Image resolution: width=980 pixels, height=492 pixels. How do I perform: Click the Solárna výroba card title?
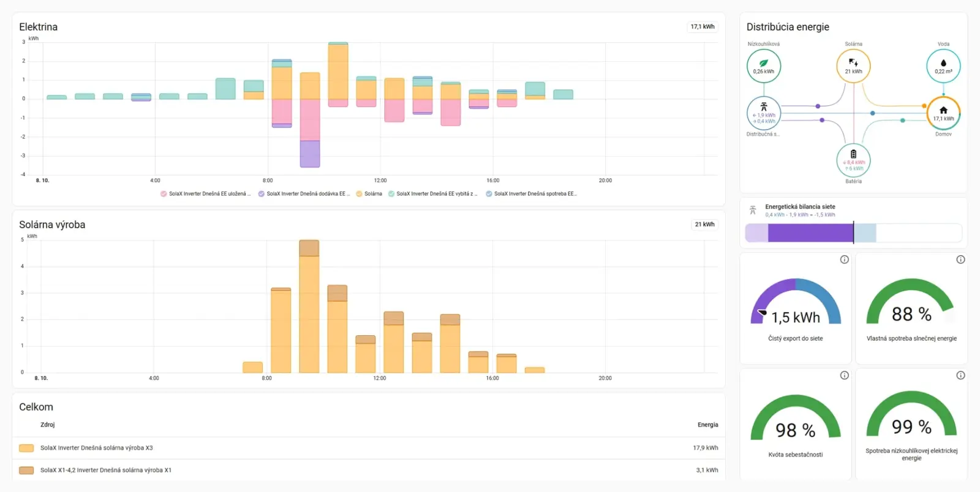tap(52, 225)
